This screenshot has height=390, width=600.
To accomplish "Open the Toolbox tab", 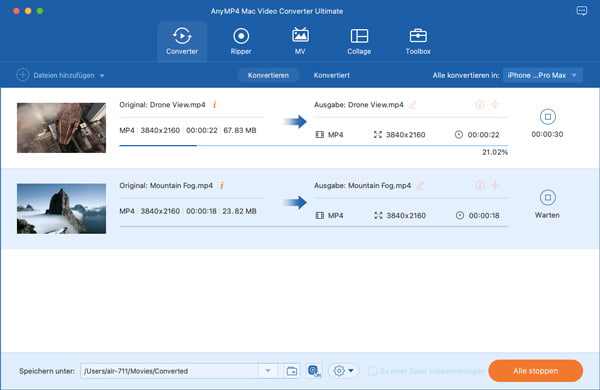I will pos(418,41).
